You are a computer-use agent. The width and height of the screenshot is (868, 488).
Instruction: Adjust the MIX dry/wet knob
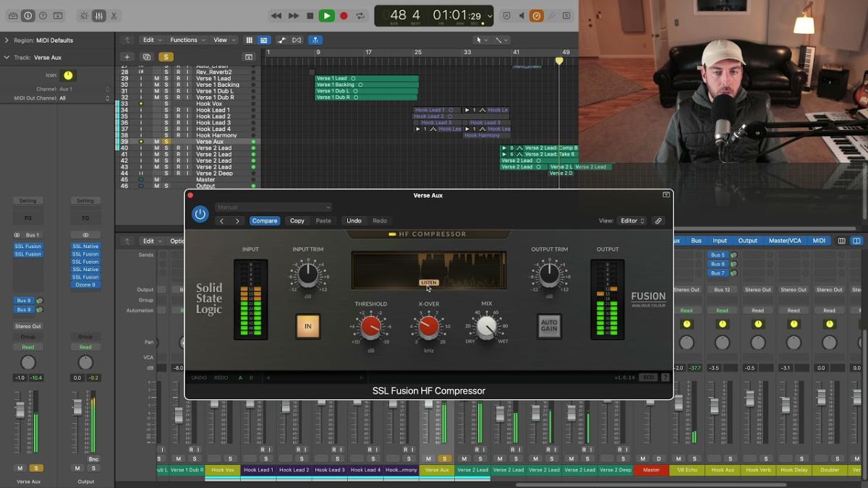tap(487, 327)
